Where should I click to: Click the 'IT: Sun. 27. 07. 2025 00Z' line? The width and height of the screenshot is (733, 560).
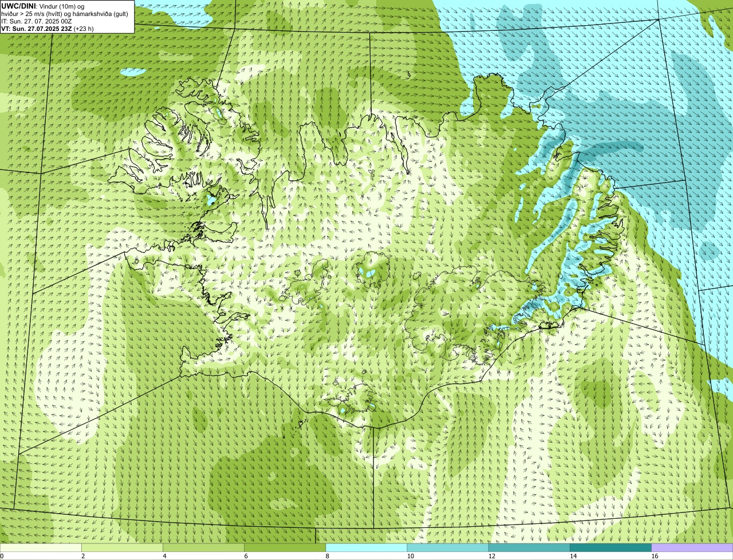pos(37,21)
